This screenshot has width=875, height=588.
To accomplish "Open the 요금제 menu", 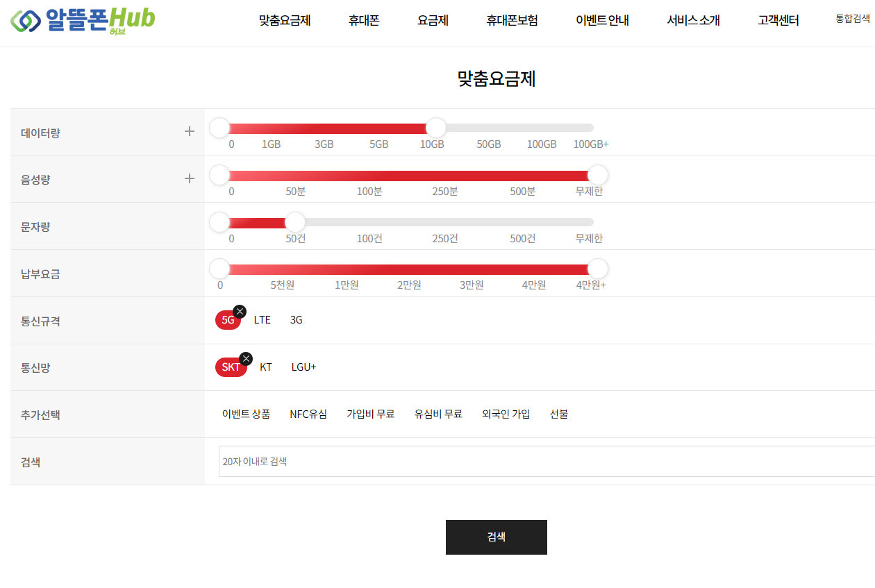I will (433, 21).
